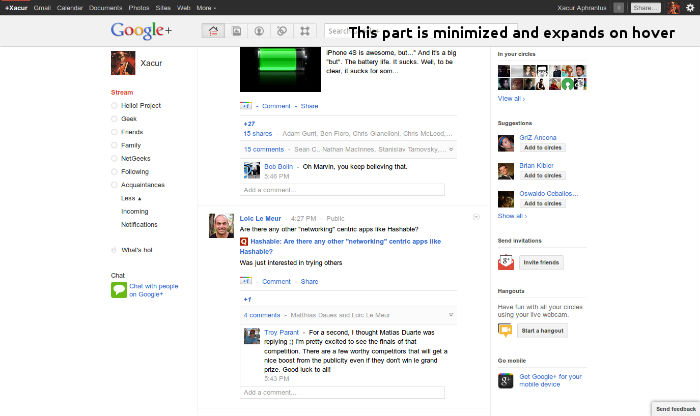Viewport: 700px width, 416px height.
Task: Click the +1 button on the iPhone 4S post
Action: coord(246,106)
